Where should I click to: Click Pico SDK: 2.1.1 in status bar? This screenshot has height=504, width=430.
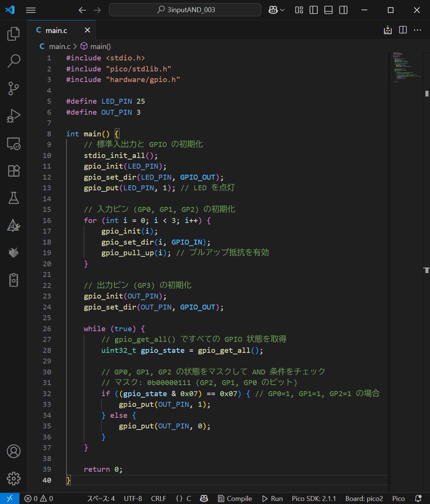[314, 499]
